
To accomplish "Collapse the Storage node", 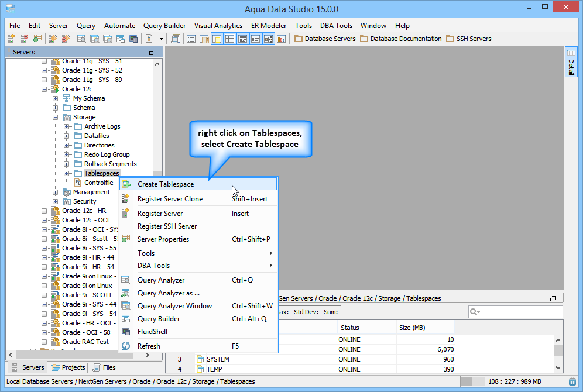I will pos(55,117).
